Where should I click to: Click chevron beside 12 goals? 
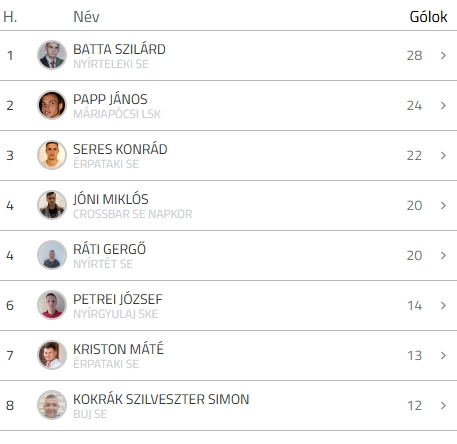443,405
